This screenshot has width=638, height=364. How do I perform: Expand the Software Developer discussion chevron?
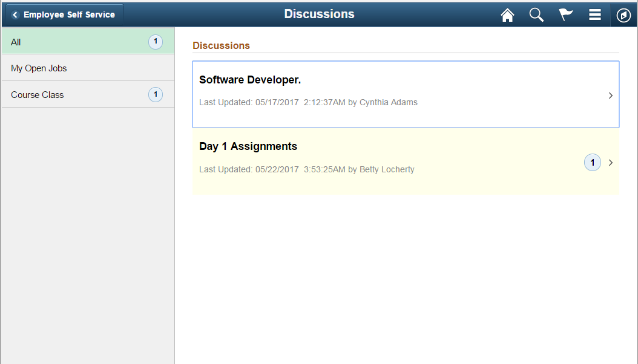click(x=610, y=96)
